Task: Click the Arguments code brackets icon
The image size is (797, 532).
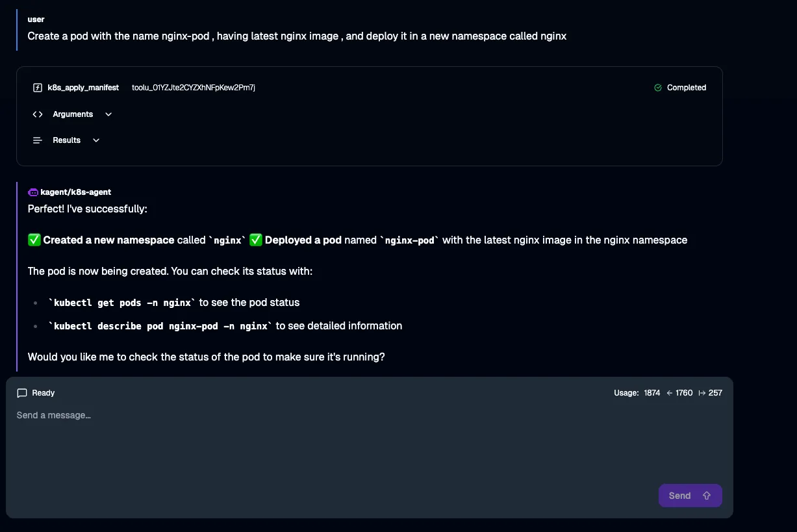Action: point(38,114)
